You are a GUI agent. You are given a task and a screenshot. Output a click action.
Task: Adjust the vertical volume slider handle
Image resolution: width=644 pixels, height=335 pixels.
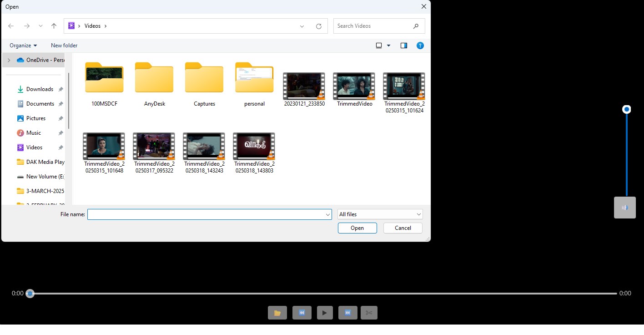coord(627,109)
